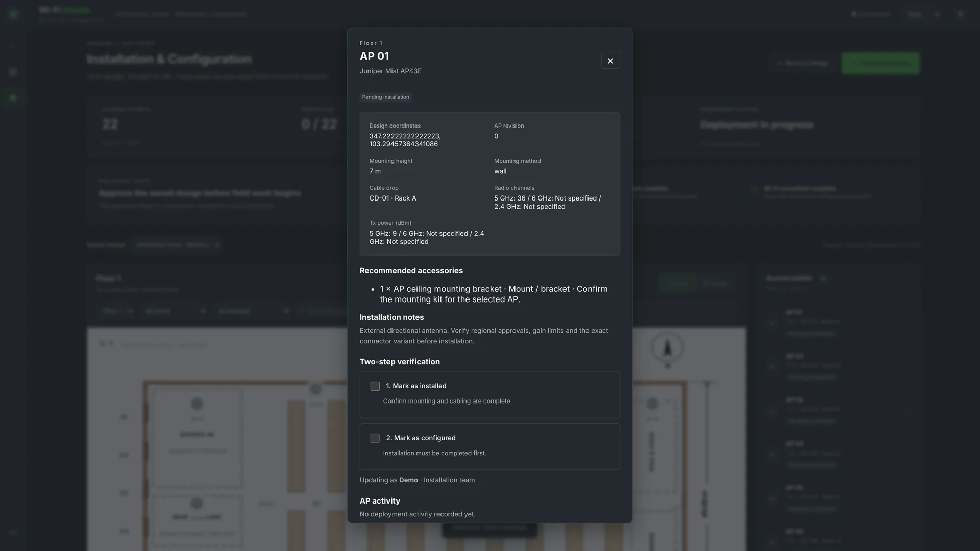This screenshot has height=551, width=980.
Task: Select the design coordinates value 347.222…, 103.294…
Action: tap(405, 140)
